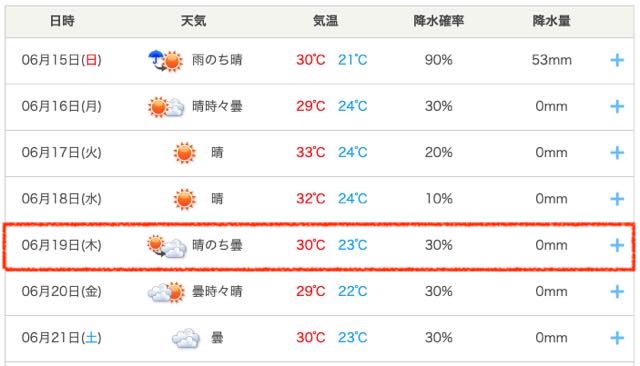Expand the highlighted 06月19日 row
The image size is (640, 366).
tap(617, 245)
